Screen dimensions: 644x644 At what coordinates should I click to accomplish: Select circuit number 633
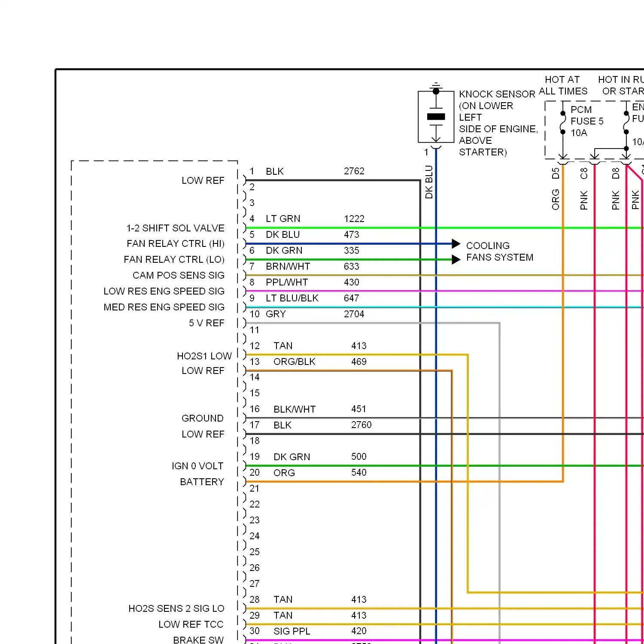[x=351, y=267]
